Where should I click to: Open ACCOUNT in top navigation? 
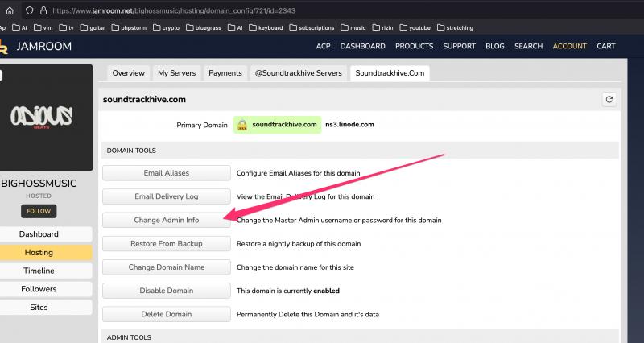(x=569, y=47)
